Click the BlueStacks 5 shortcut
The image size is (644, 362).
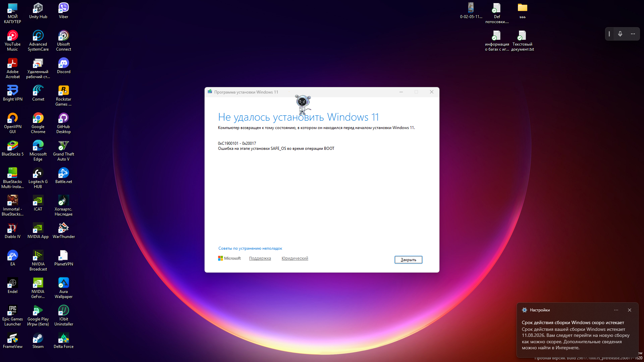(12, 148)
